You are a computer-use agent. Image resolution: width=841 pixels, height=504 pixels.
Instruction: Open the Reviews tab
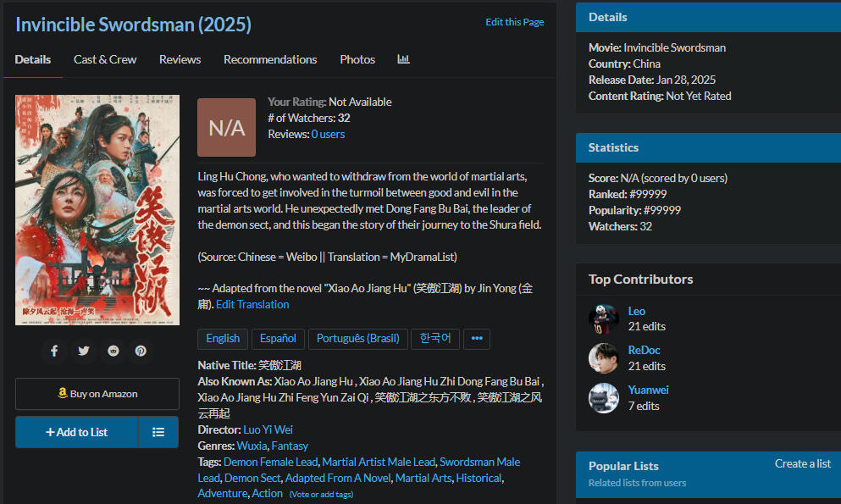point(180,59)
